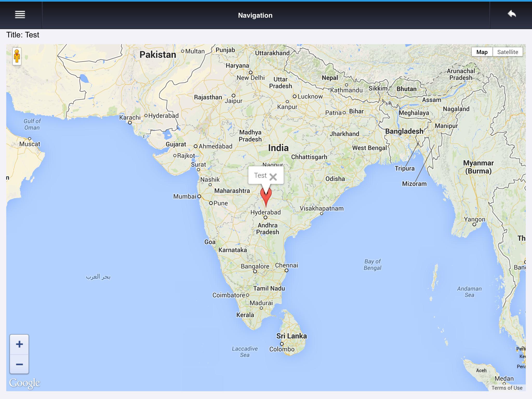This screenshot has height=399, width=532.
Task: Click the Andaman Sea label
Action: point(469,292)
